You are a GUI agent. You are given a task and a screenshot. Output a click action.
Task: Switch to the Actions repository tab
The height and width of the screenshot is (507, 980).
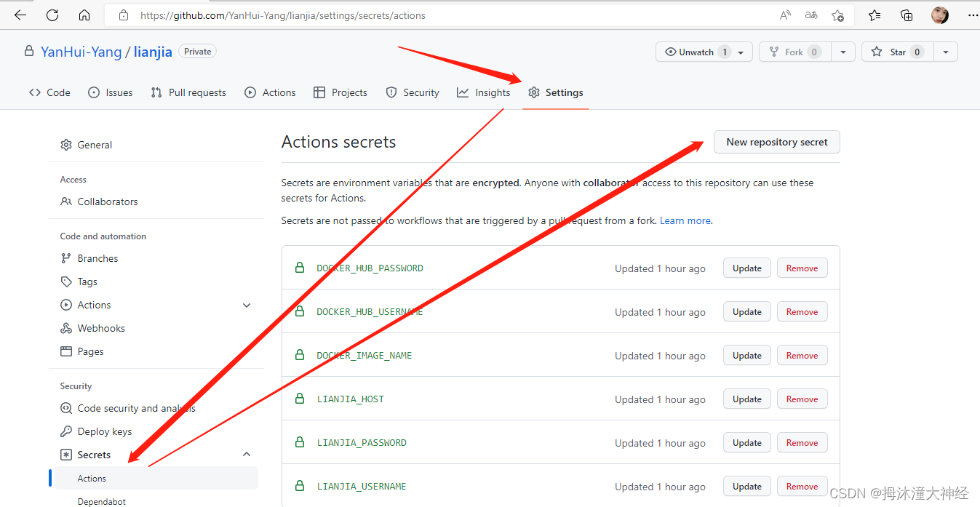(x=270, y=92)
